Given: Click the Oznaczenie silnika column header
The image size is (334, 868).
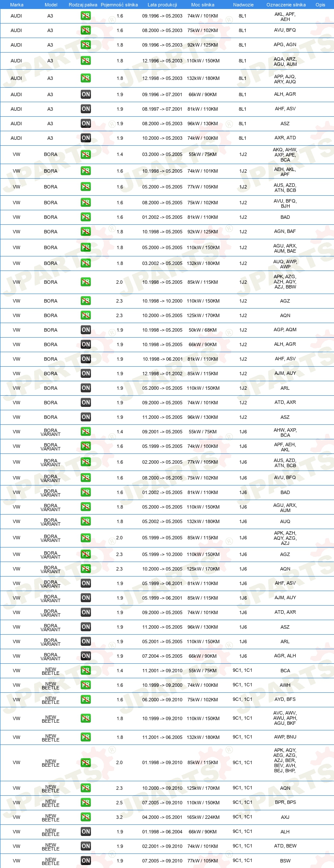Looking at the screenshot, I should pyautogui.click(x=286, y=5).
